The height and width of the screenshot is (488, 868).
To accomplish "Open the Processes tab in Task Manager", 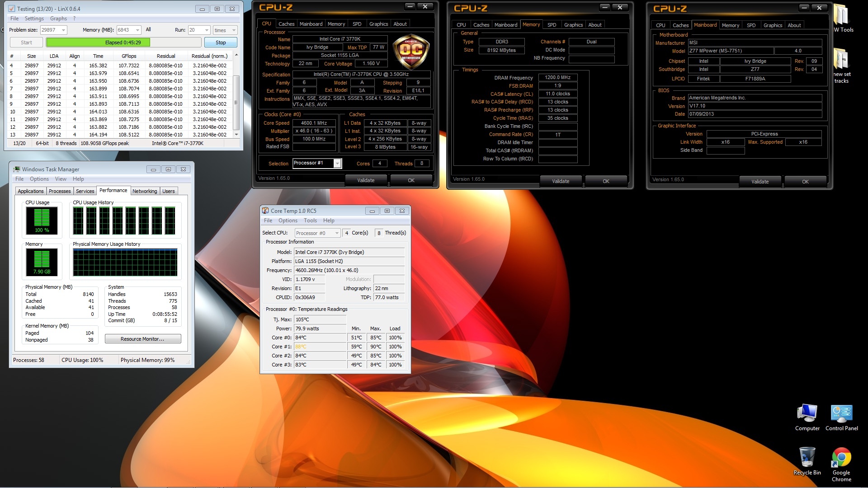I will pos(60,191).
